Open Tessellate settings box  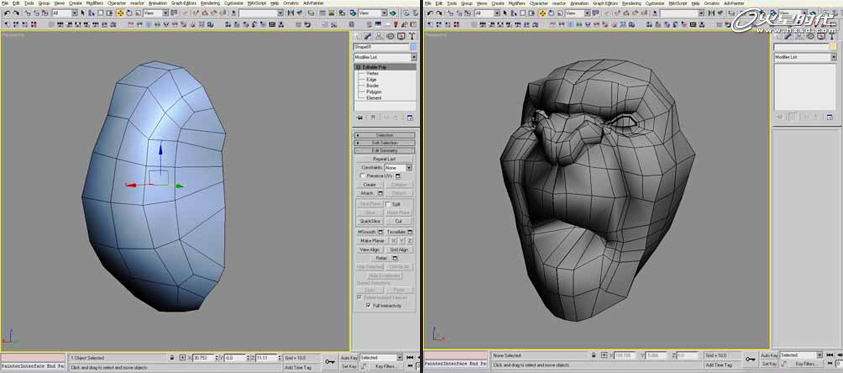(x=410, y=232)
